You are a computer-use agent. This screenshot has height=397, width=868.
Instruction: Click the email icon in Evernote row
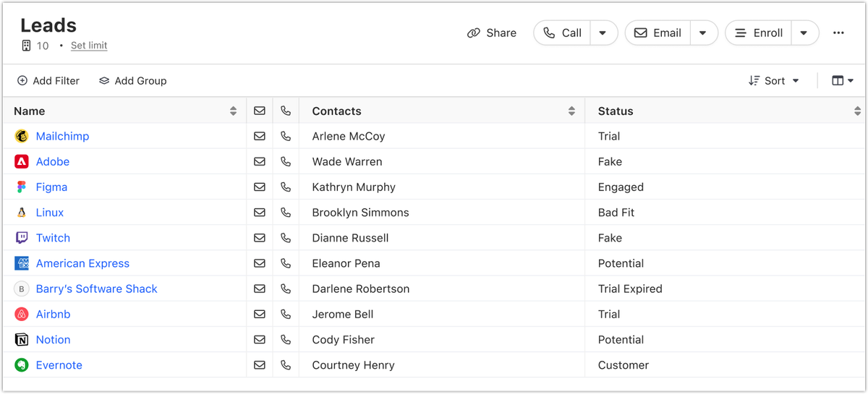(260, 365)
